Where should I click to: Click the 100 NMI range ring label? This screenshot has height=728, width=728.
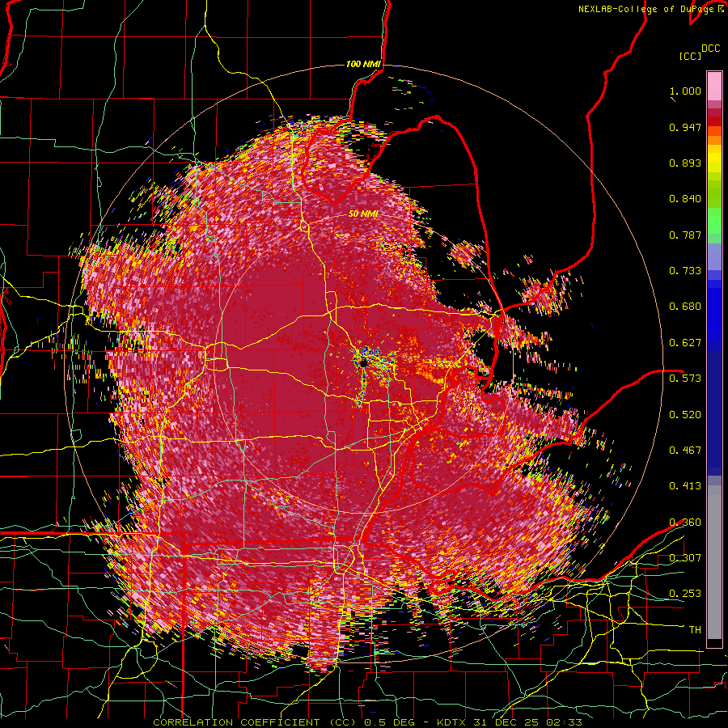(x=363, y=64)
